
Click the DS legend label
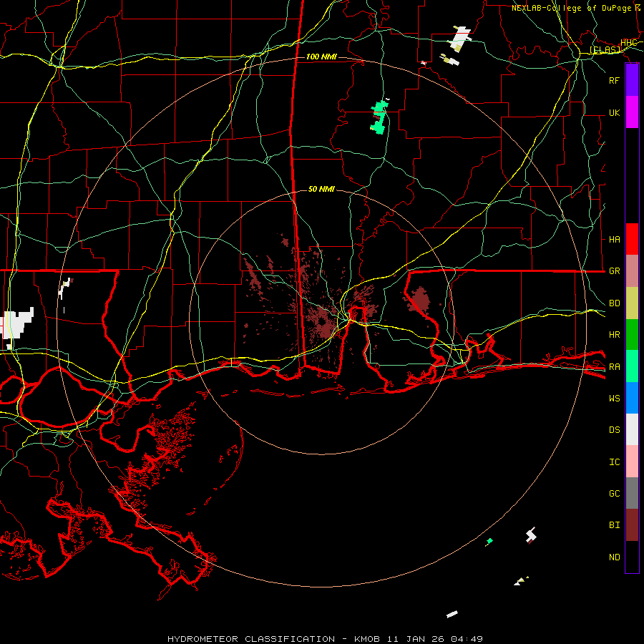click(615, 430)
